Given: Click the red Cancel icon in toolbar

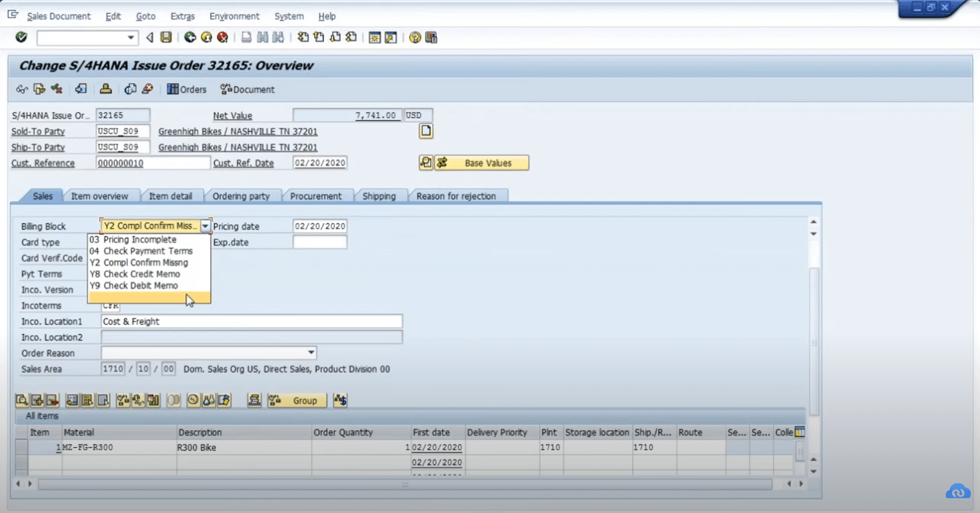Looking at the screenshot, I should coord(223,37).
